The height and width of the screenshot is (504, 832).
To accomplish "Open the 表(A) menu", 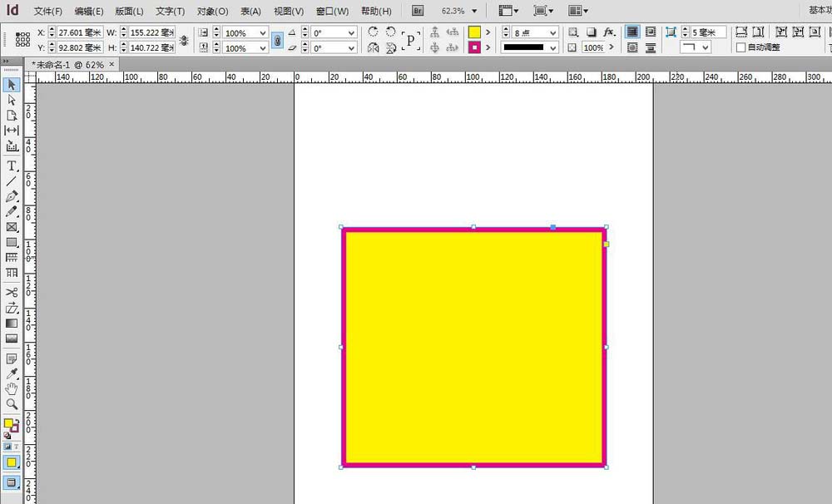I will [250, 11].
